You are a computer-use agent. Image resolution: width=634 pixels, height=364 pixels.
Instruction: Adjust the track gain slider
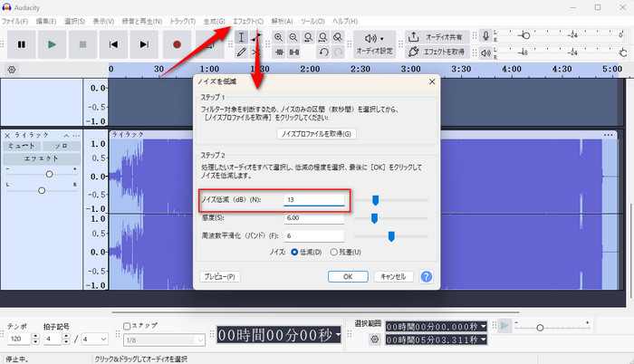tap(49, 174)
